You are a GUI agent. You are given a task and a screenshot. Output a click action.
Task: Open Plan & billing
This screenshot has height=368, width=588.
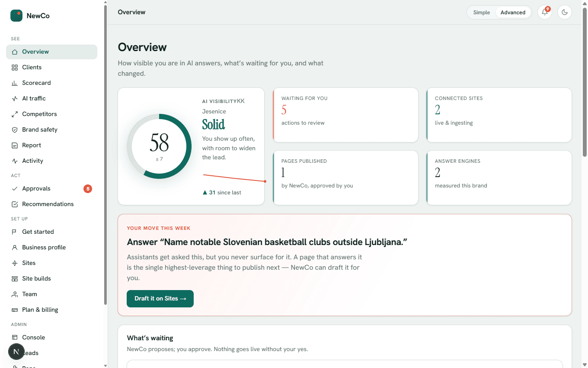pos(51,310)
